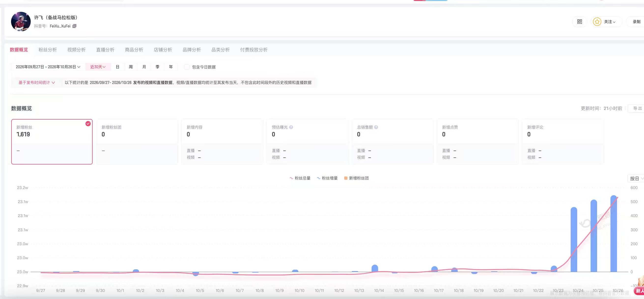
Task: Select the 新增评论 metric card
Action: (563, 142)
